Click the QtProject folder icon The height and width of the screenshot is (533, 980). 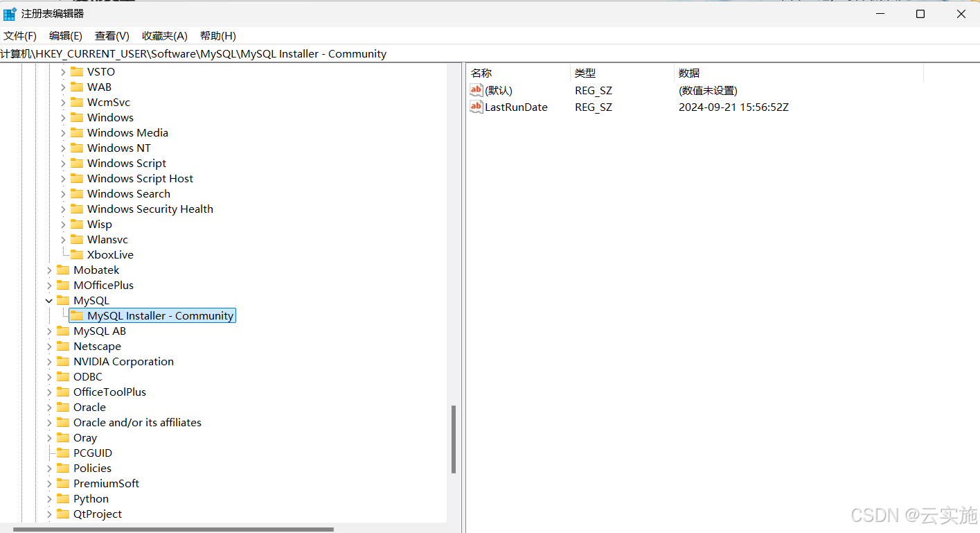tap(63, 514)
